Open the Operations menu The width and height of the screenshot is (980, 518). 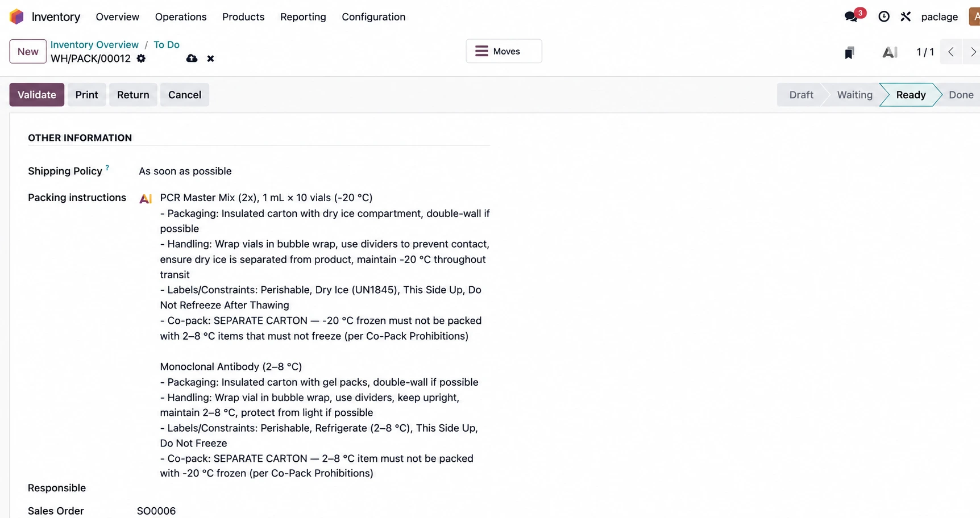[x=181, y=17]
